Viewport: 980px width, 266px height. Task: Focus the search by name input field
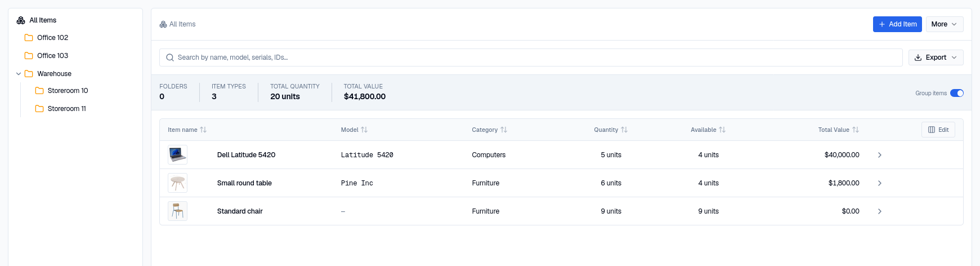coord(531,57)
